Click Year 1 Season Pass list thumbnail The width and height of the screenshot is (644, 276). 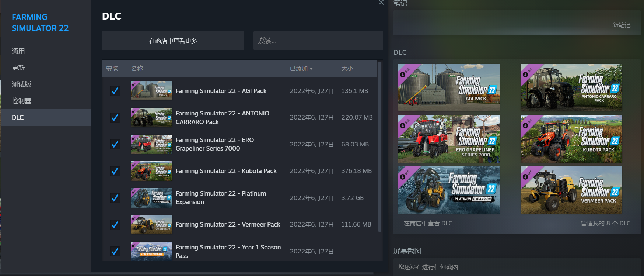coord(152,251)
